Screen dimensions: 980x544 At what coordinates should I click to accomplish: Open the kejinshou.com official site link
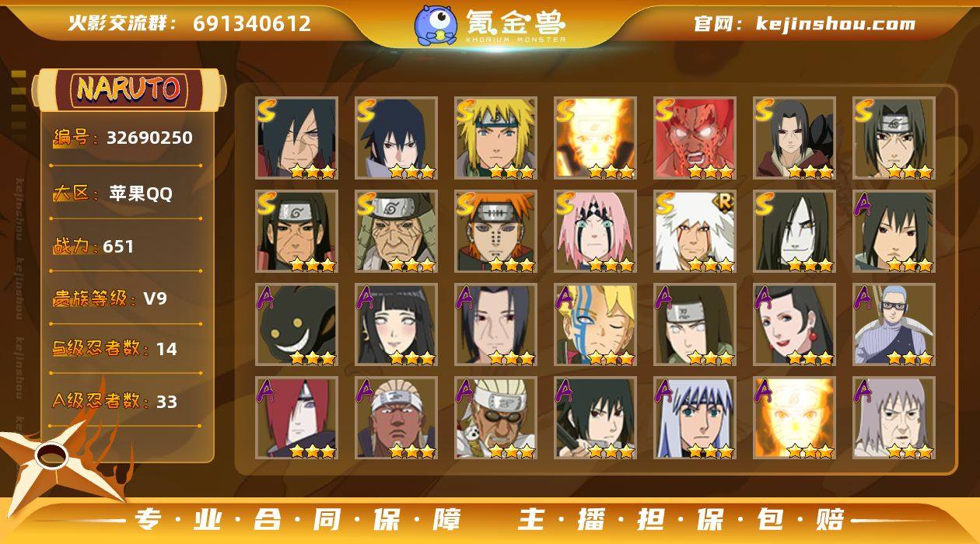tap(835, 23)
